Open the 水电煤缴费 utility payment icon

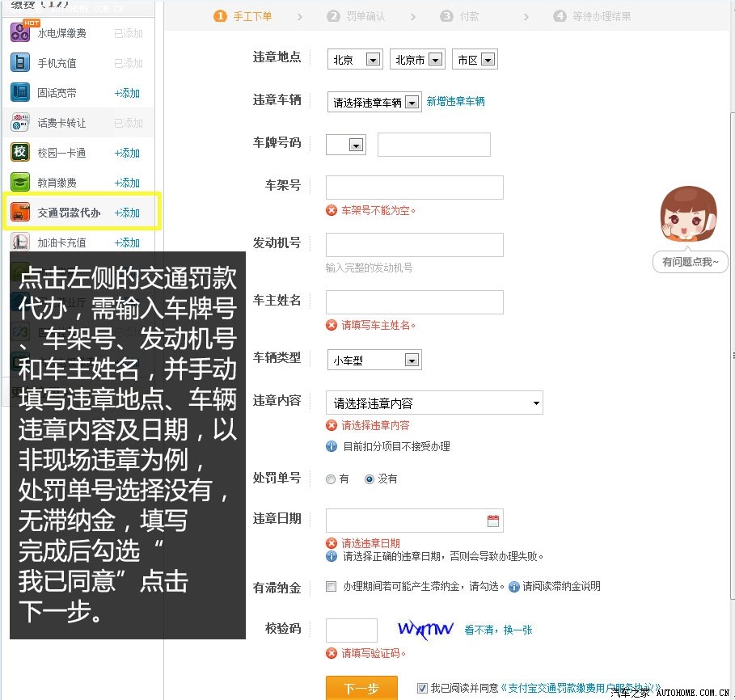pos(20,32)
